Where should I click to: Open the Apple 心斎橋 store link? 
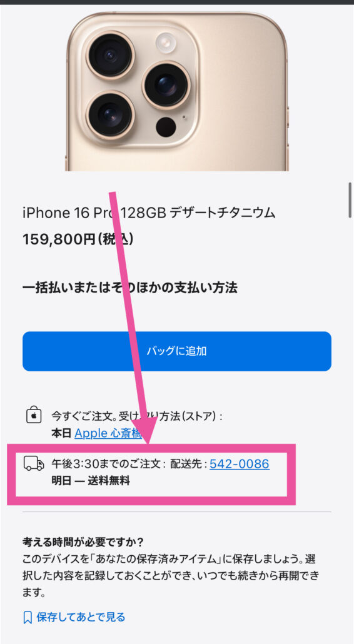tap(108, 433)
